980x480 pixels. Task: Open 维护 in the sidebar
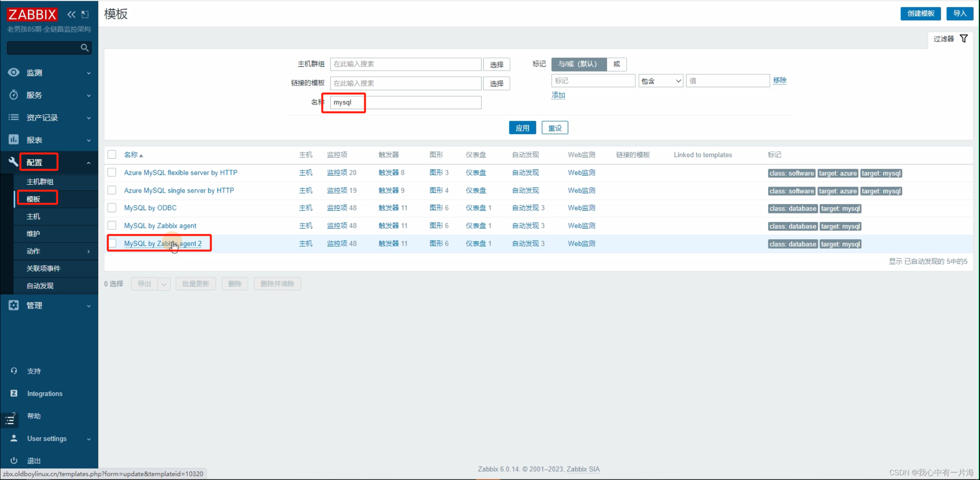click(x=34, y=234)
